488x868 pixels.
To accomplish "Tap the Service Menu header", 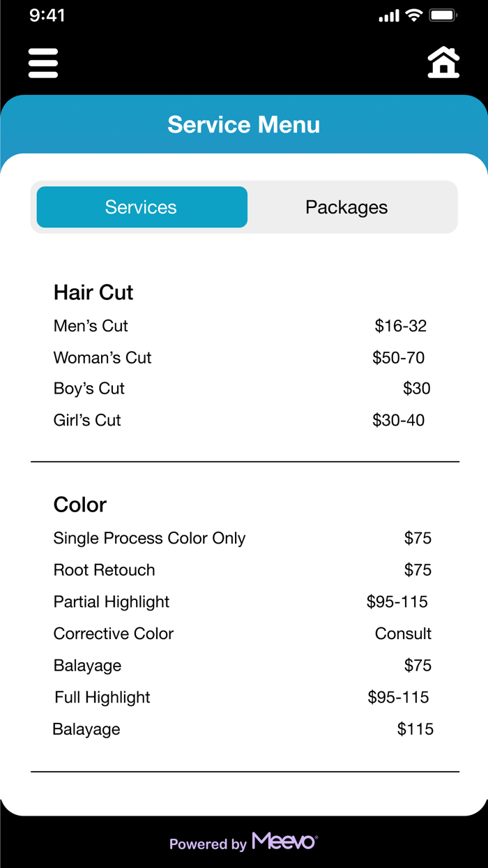I will pos(243,124).
